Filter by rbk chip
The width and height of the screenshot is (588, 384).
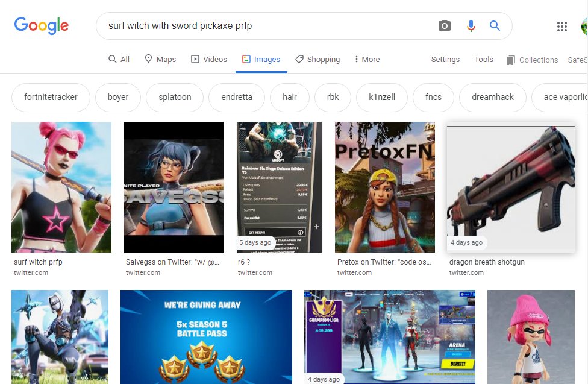(x=333, y=97)
